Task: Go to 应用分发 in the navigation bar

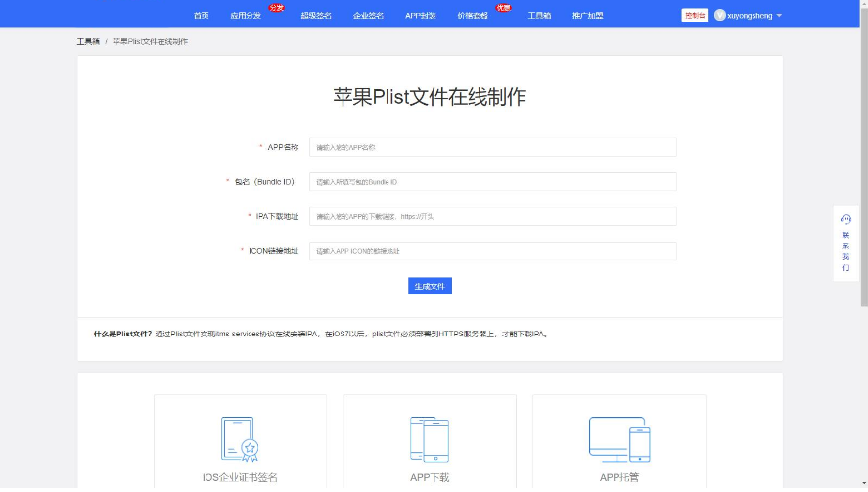Action: point(246,16)
